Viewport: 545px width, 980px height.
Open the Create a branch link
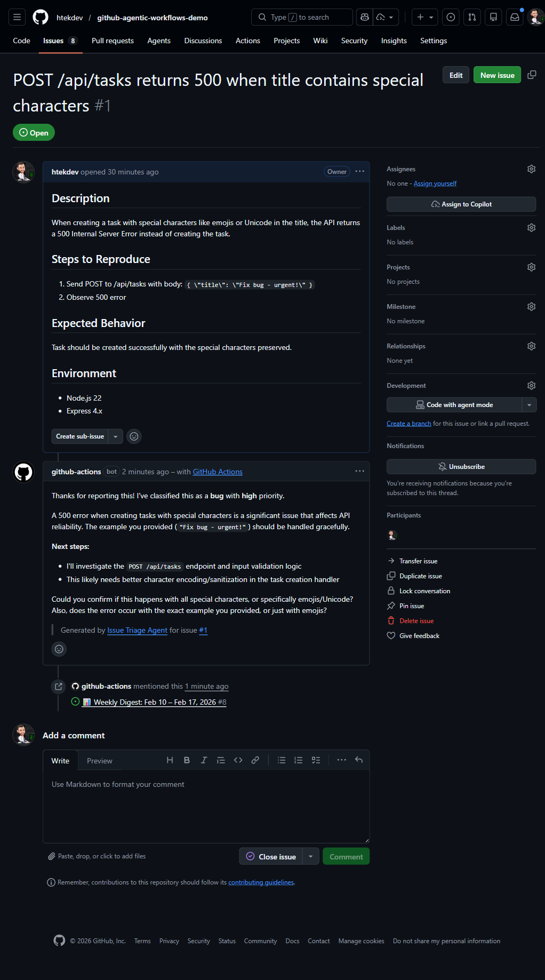tap(408, 423)
